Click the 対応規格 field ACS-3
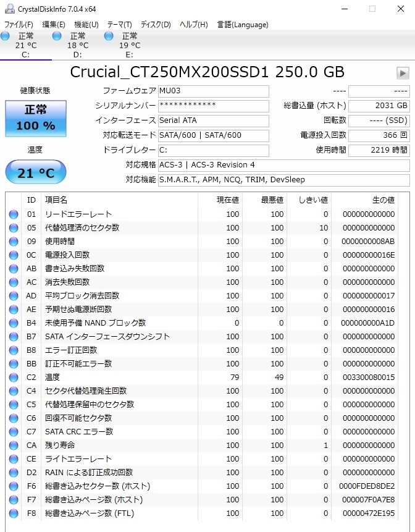The width and height of the screenshot is (415, 532). coord(284,165)
